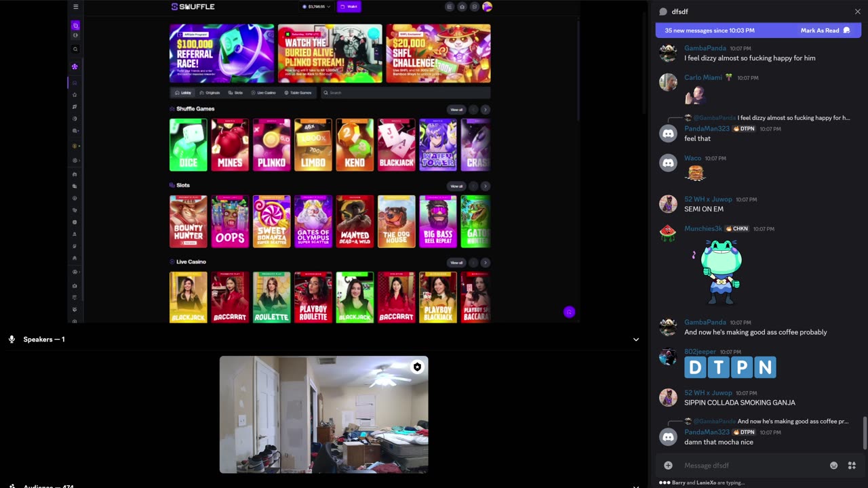
Task: Show next Shuffle Games with the right arrow
Action: pyautogui.click(x=486, y=109)
